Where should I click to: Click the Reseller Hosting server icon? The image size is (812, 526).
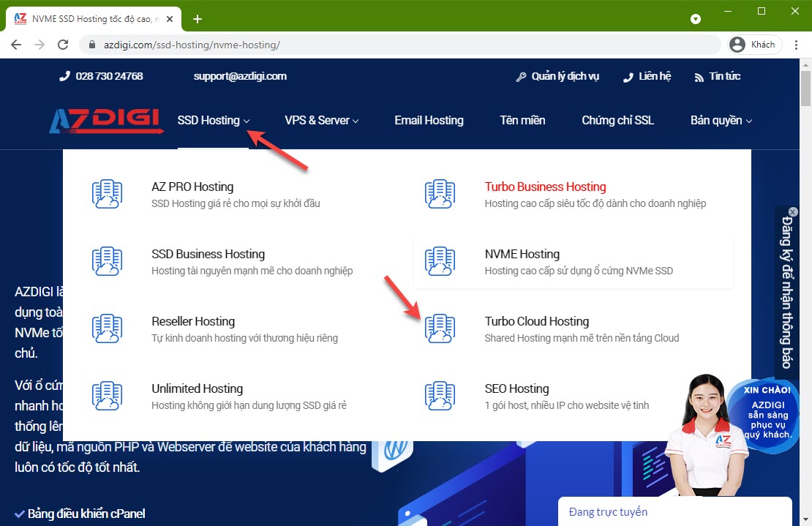tap(108, 328)
